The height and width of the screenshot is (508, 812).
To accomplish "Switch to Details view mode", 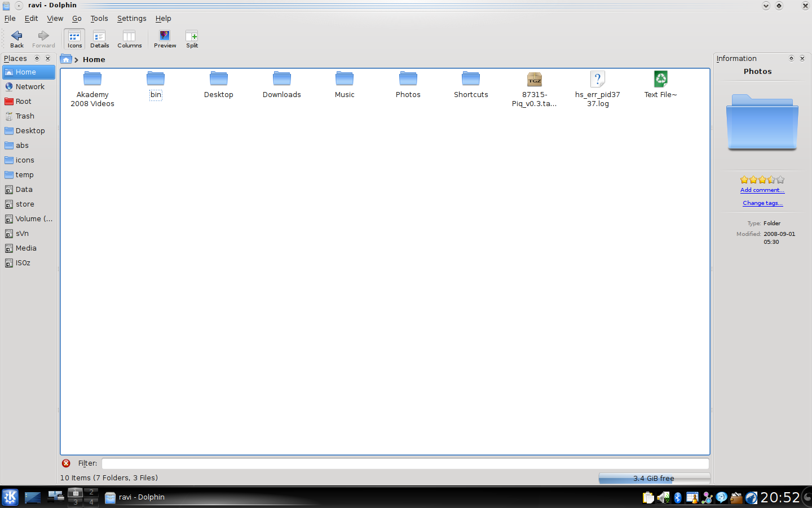I will point(99,39).
